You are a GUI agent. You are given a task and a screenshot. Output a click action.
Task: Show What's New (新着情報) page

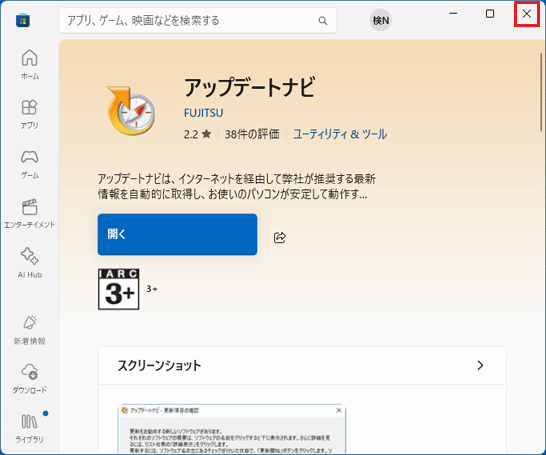(30, 330)
